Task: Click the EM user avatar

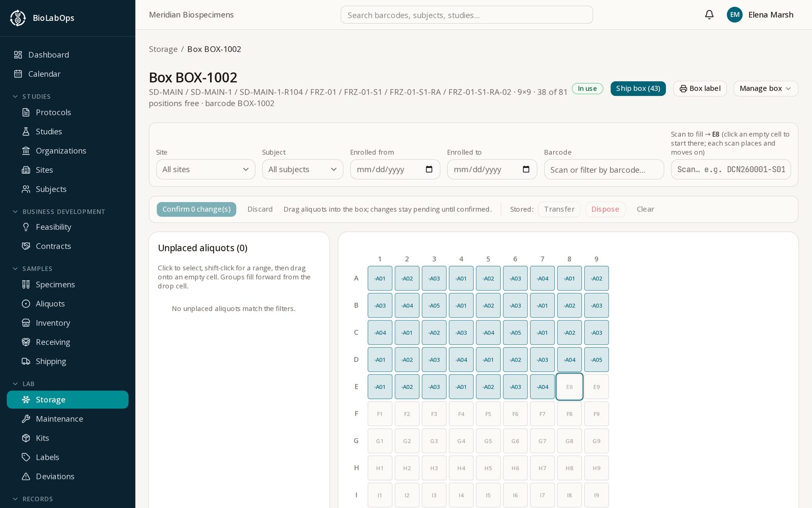Action: pos(734,15)
